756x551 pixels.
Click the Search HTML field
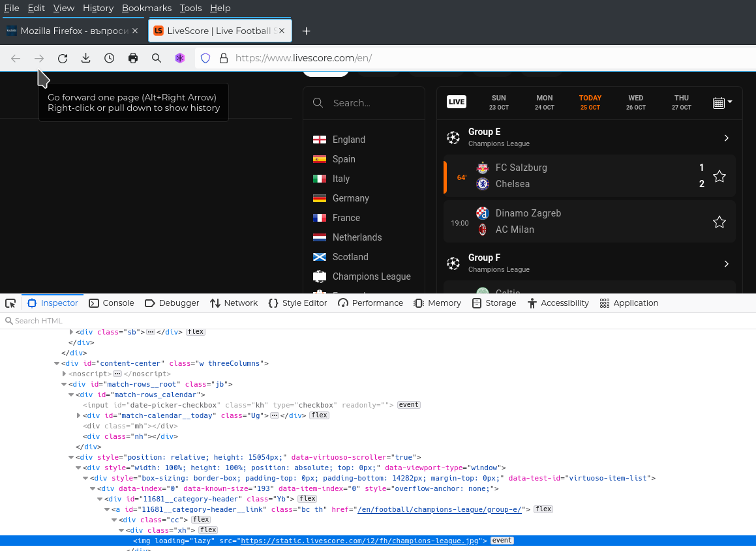click(378, 321)
